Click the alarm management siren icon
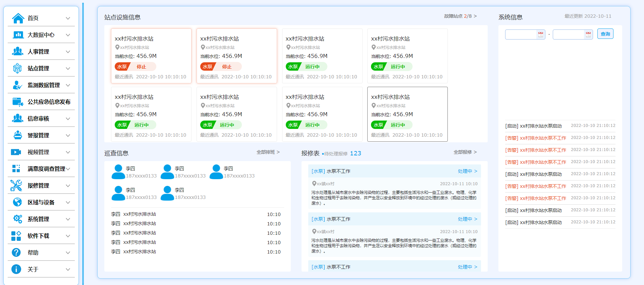This screenshot has height=285, width=644. click(17, 135)
